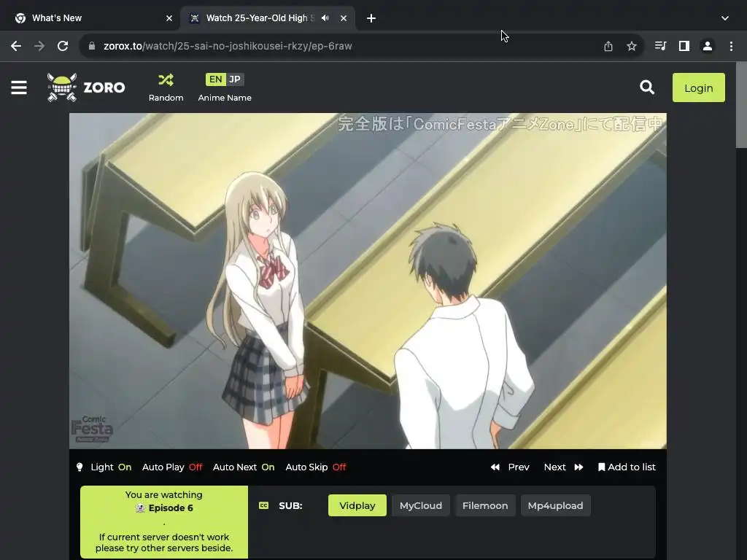Pick a random anime with shuffle icon
Screen dimensions: 747x560
pyautogui.click(x=166, y=80)
